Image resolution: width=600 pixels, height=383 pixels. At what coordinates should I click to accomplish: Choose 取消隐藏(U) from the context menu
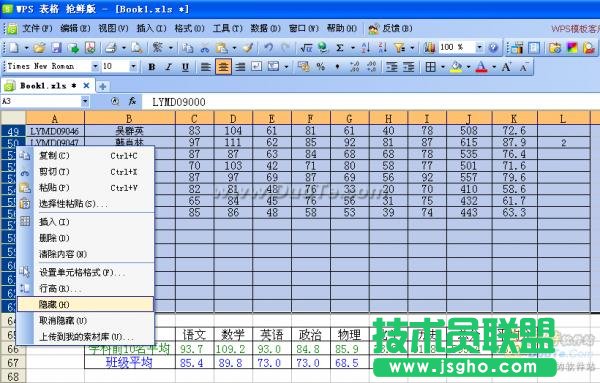85,321
